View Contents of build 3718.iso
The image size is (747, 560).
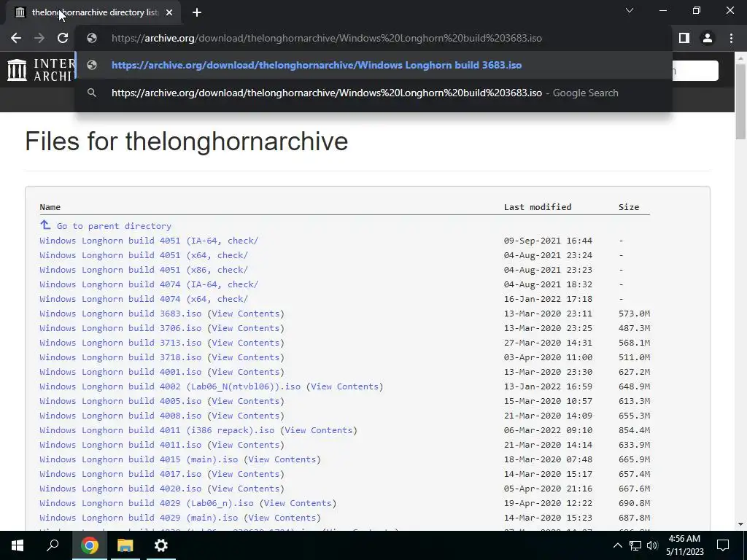(x=245, y=357)
